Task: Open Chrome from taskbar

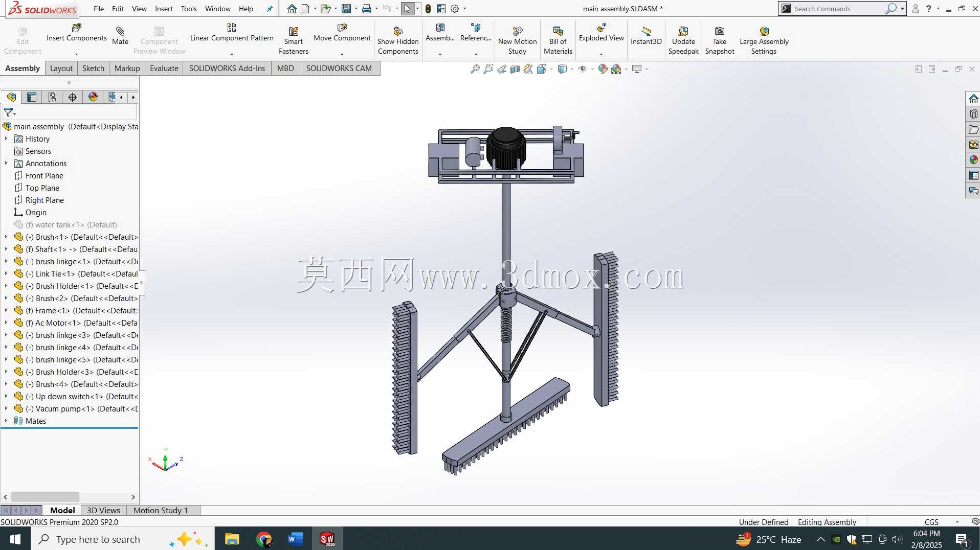Action: click(x=264, y=539)
